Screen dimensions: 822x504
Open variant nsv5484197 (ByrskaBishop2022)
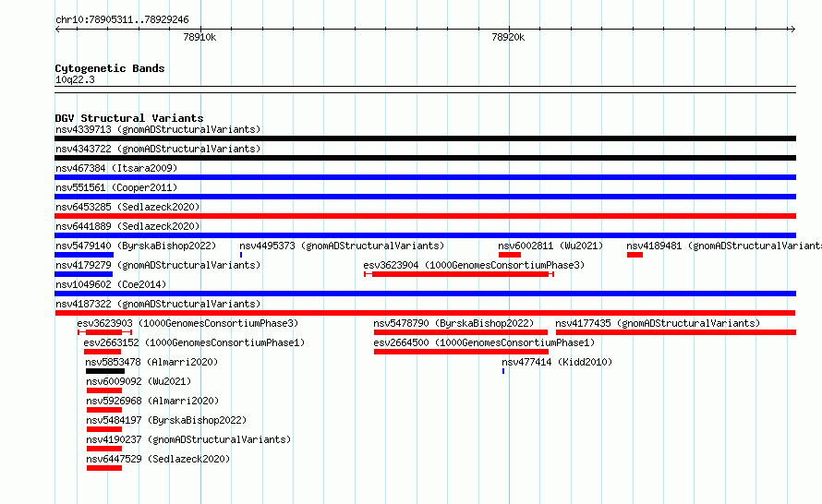[x=166, y=420]
